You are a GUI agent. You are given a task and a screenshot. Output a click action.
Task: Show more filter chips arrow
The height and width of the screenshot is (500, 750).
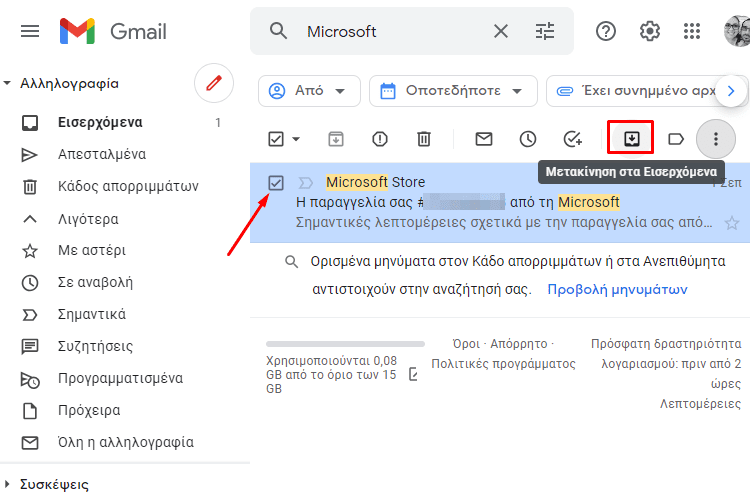[x=731, y=91]
